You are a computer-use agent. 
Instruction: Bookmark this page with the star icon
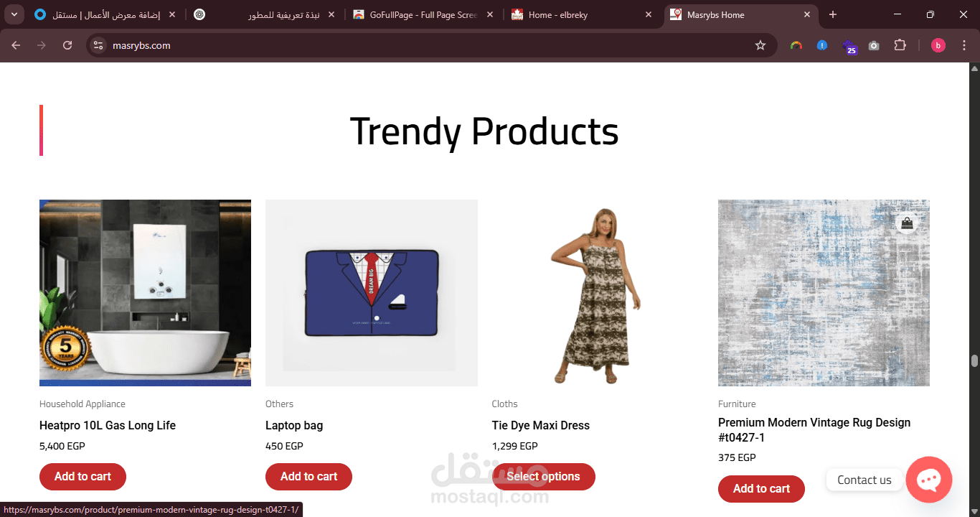(x=760, y=45)
